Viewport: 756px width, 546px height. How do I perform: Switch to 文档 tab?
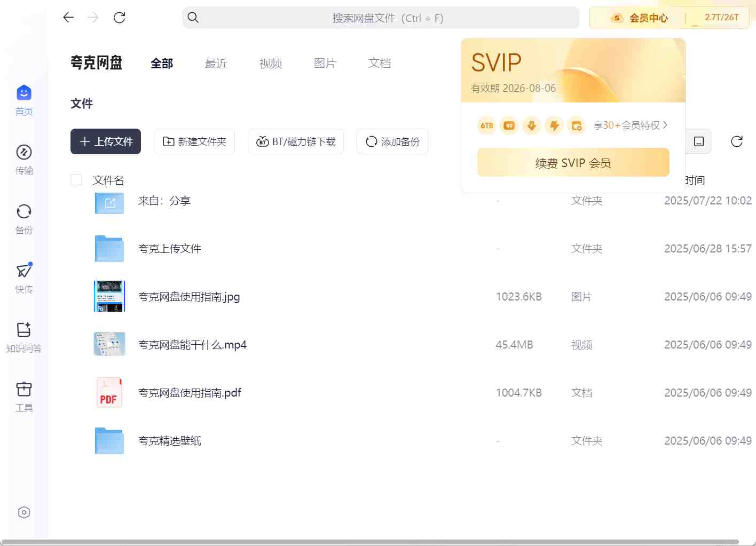pyautogui.click(x=380, y=64)
